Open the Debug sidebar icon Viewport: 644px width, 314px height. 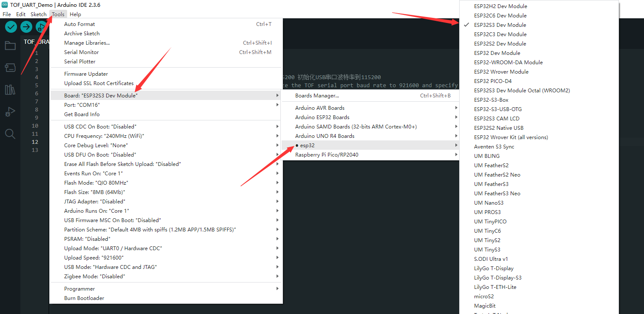pyautogui.click(x=10, y=112)
